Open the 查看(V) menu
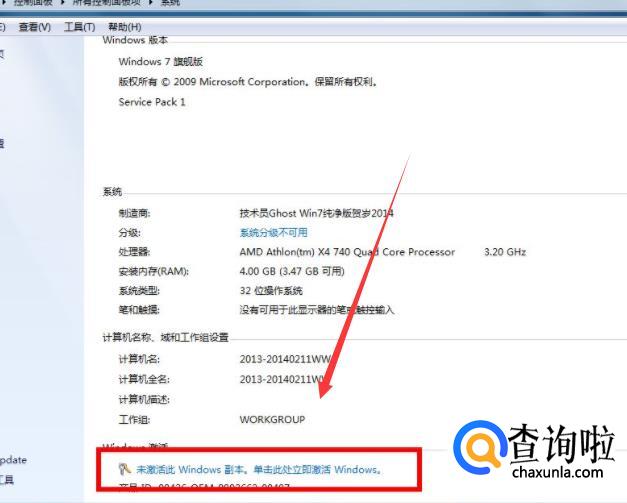The height and width of the screenshot is (503, 627). pos(35,27)
